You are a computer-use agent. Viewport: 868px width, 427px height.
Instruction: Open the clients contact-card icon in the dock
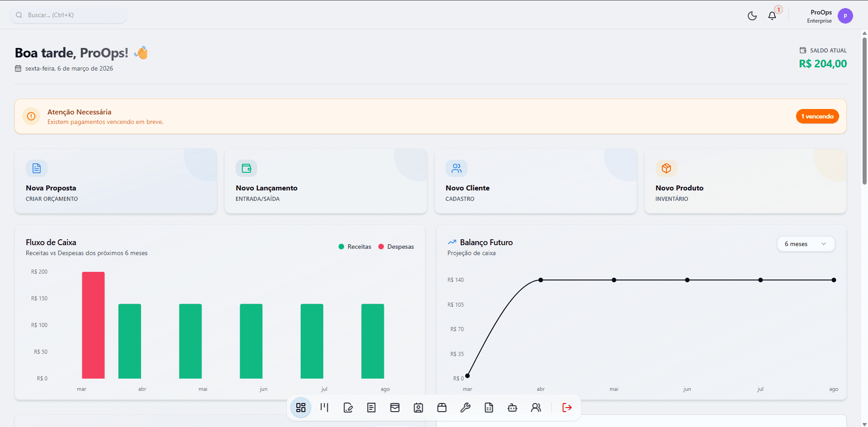[418, 408]
